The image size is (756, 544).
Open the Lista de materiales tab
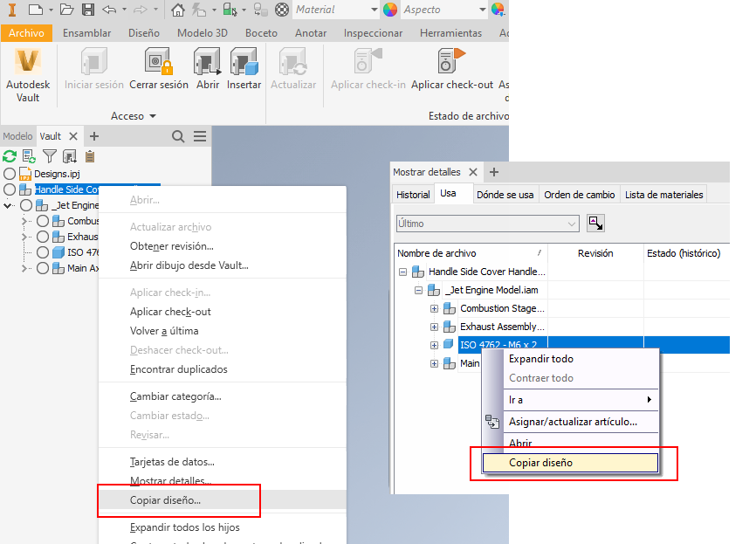click(x=664, y=195)
